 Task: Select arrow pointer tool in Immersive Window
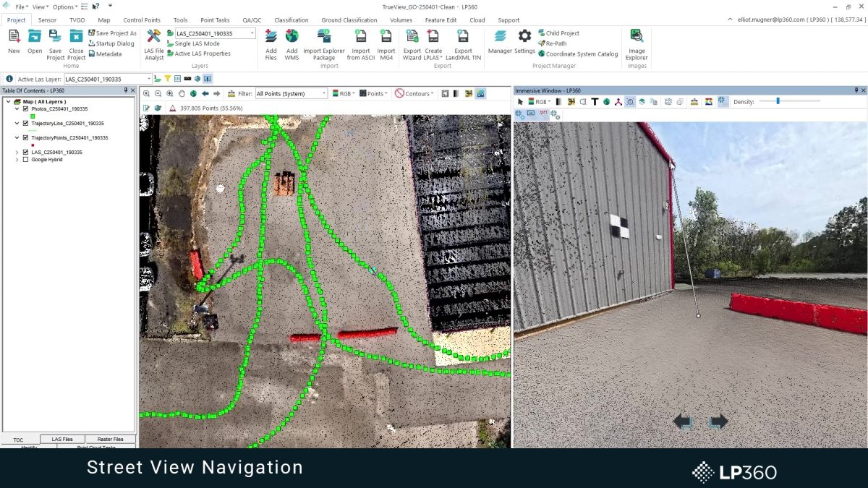(x=520, y=102)
